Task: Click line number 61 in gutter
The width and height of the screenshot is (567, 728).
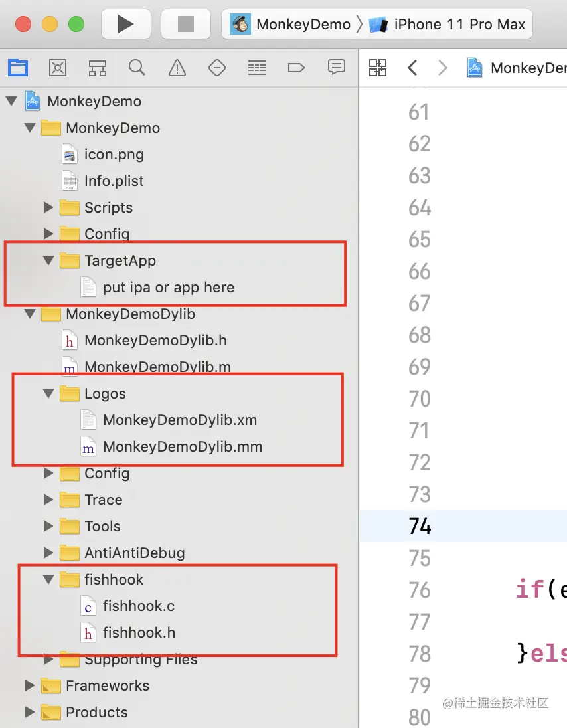Action: [419, 112]
